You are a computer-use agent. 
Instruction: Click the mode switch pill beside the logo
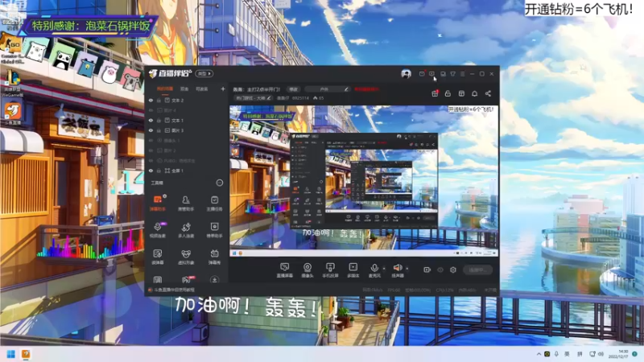204,74
